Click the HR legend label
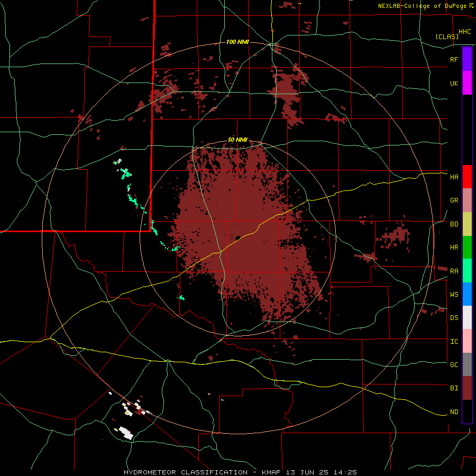This screenshot has width=476, height=476. tap(454, 248)
